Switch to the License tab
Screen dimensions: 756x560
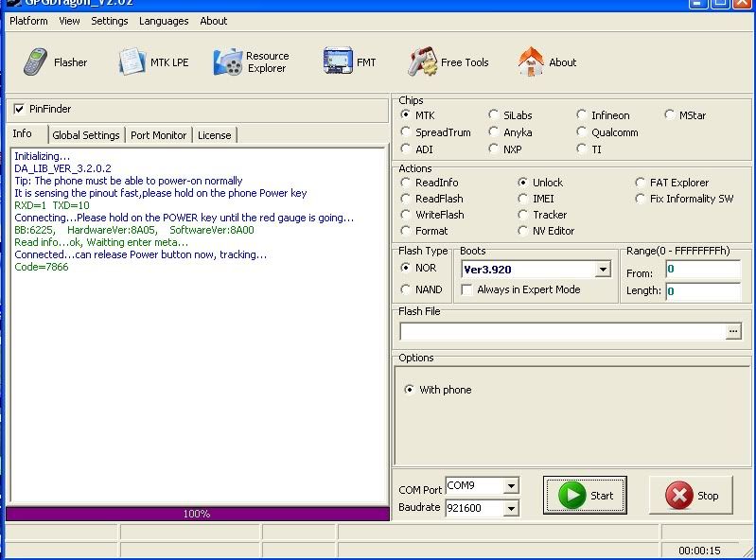214,135
